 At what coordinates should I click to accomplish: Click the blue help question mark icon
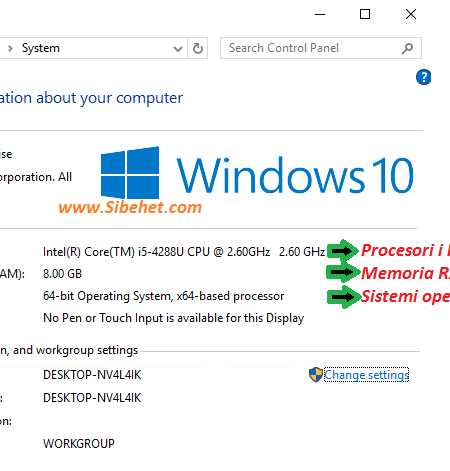[x=423, y=77]
